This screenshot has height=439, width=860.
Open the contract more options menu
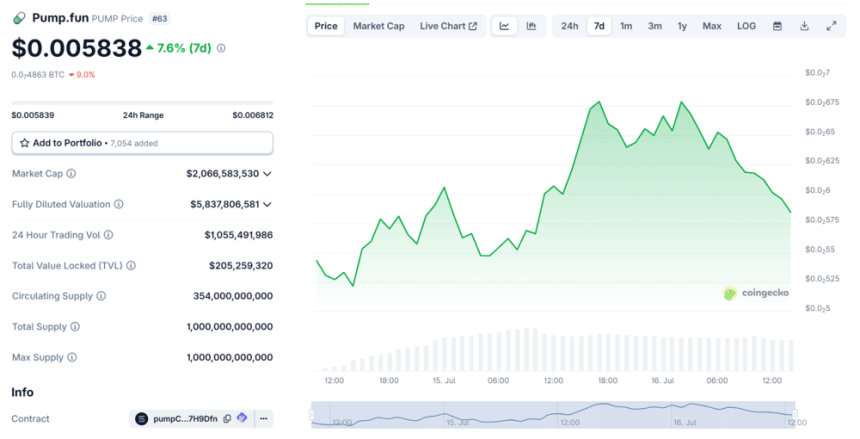pos(263,418)
